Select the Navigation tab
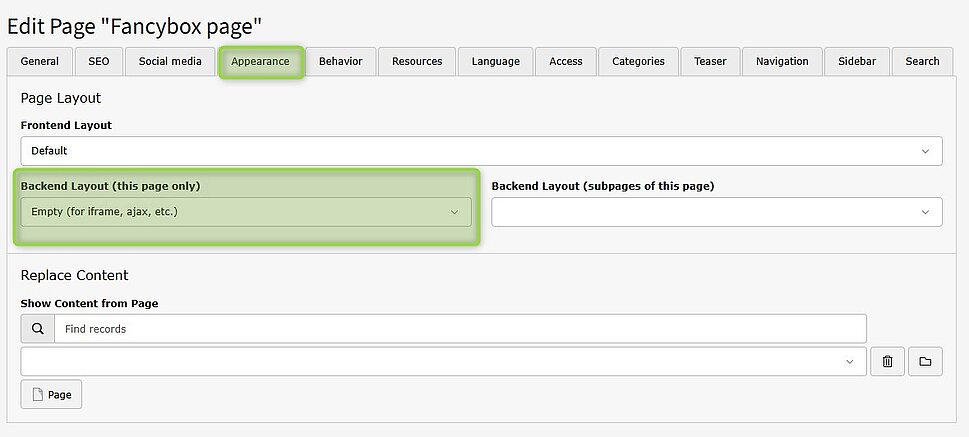 point(782,61)
